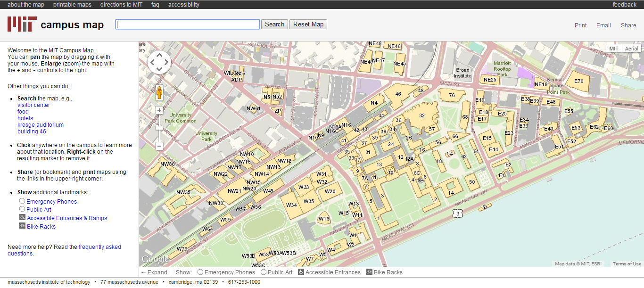Click bottom bar Accessible Entrances wheelchair icon

(301, 272)
